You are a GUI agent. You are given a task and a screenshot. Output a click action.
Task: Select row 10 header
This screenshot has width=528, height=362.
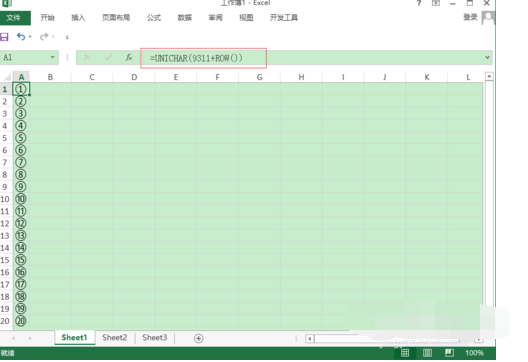5,199
